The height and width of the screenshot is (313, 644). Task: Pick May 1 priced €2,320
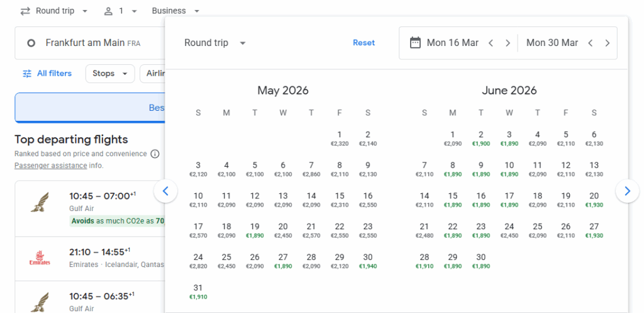[339, 139]
